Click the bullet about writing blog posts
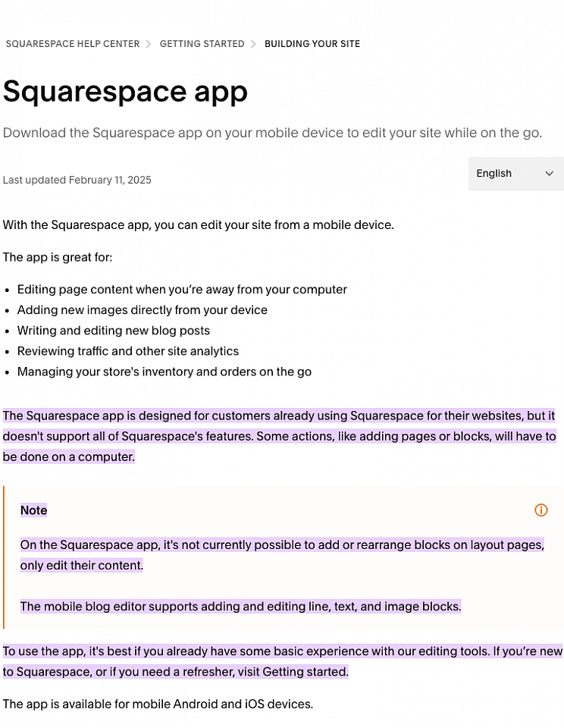 (114, 331)
